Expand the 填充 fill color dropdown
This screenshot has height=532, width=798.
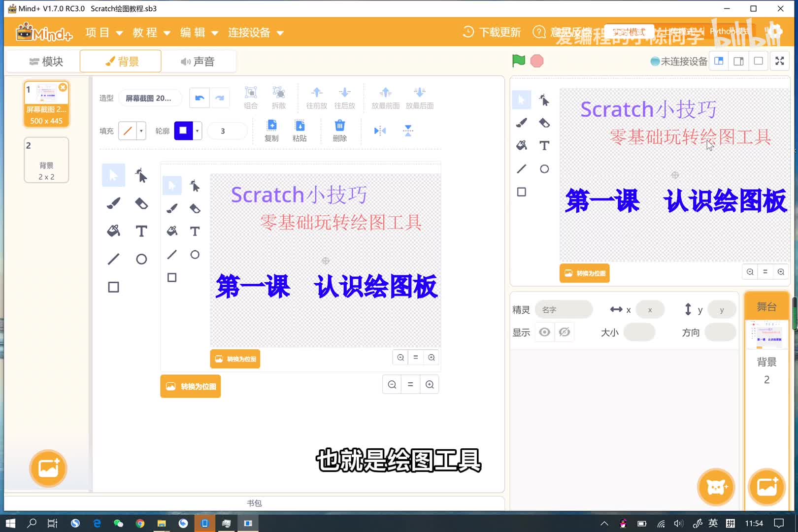[141, 131]
